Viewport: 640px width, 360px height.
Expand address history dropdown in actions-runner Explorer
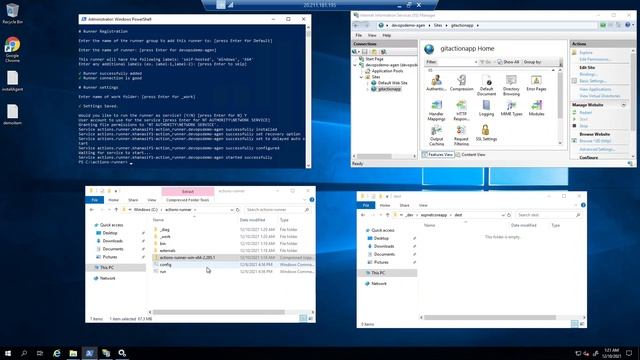tap(231, 210)
